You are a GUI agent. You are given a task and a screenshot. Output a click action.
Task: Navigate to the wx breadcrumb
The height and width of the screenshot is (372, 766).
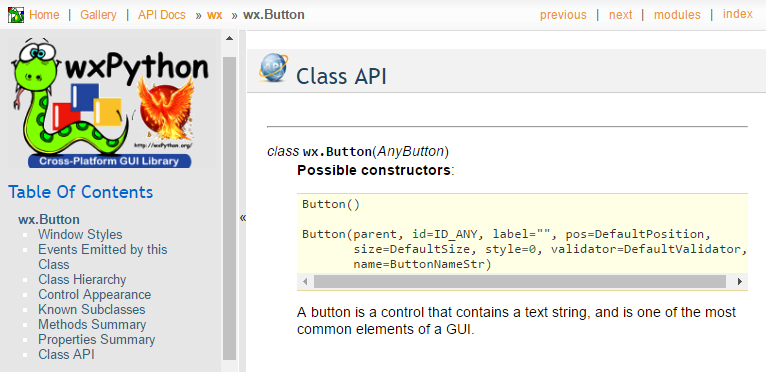point(215,15)
